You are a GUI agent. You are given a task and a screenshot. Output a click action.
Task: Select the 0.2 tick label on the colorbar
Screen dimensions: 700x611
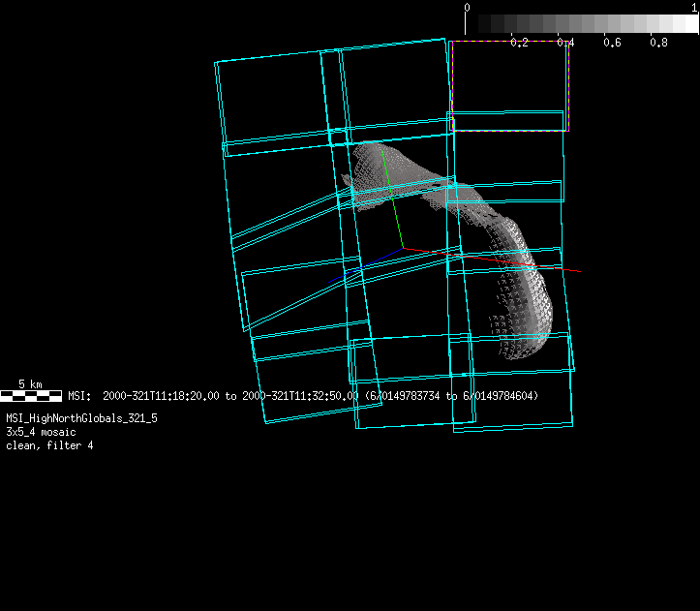tap(519, 43)
